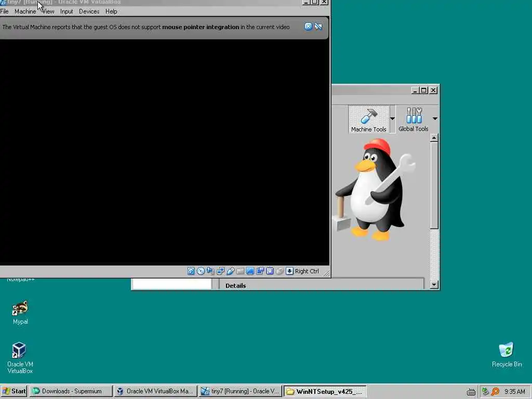The image size is (532, 399).
Task: Click the safely remove hardware tray icon
Action: pos(485,392)
